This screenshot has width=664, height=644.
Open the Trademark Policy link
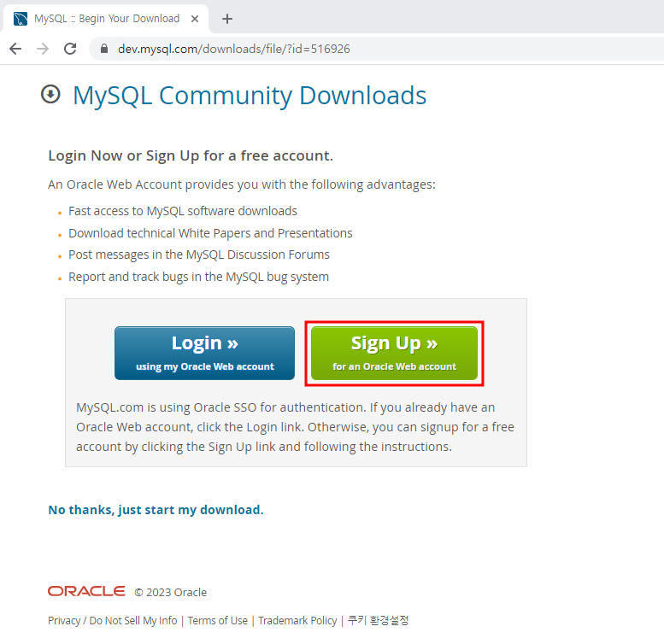297,620
